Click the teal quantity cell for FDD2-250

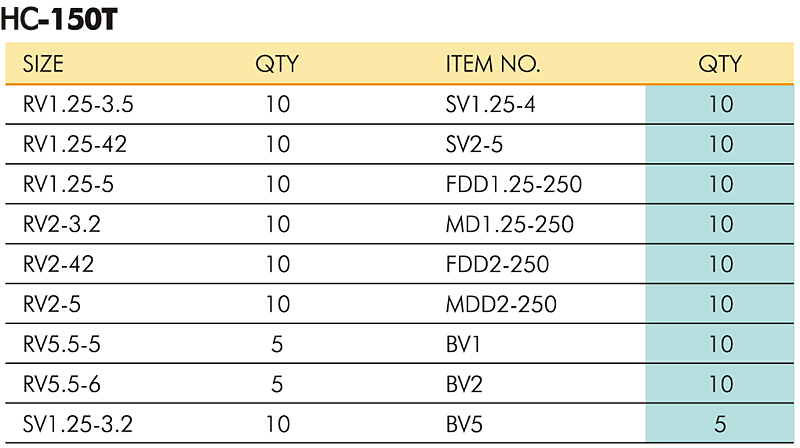click(x=719, y=264)
